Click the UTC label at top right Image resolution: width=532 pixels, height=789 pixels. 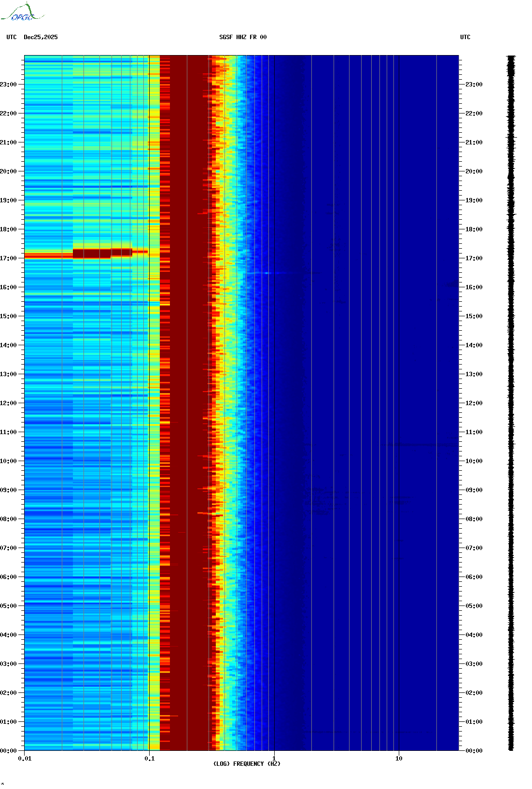point(465,37)
